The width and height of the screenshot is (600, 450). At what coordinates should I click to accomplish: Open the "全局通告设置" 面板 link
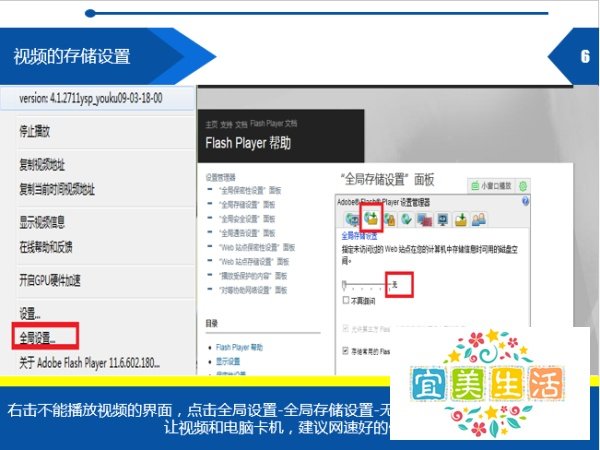click(x=247, y=233)
